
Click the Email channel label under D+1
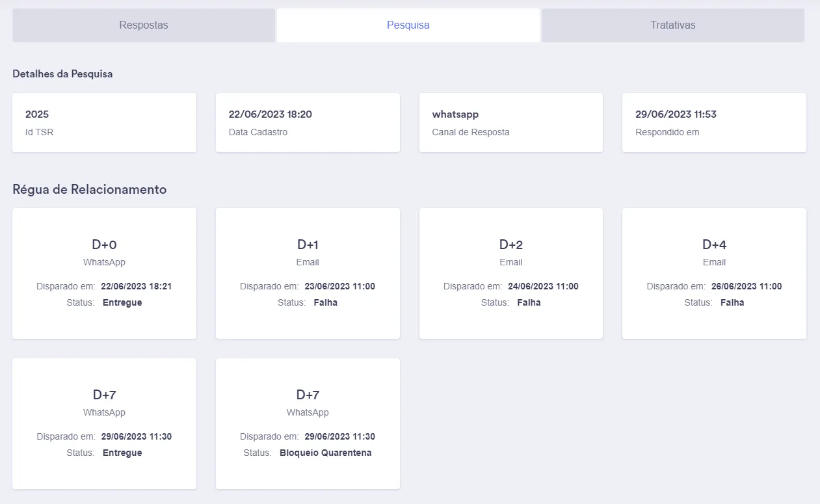308,262
